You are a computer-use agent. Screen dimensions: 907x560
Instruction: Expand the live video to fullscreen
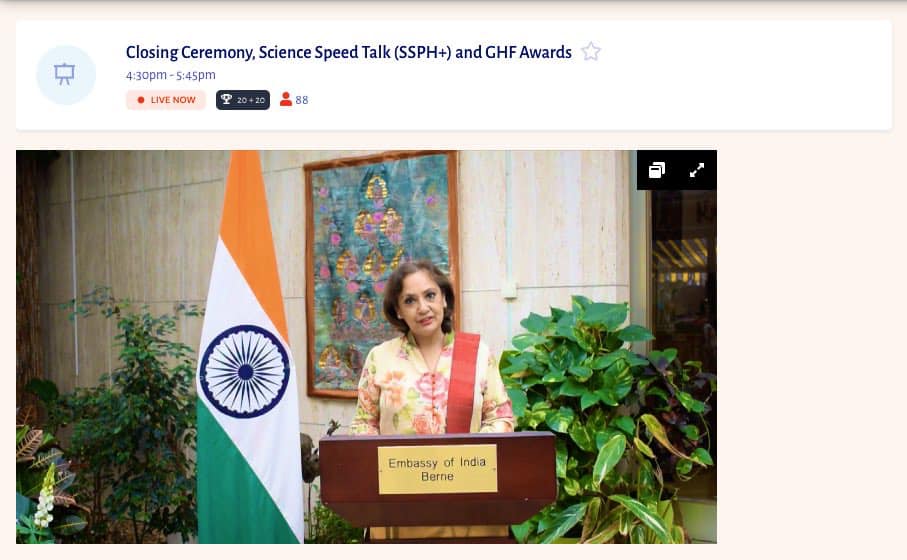click(697, 170)
